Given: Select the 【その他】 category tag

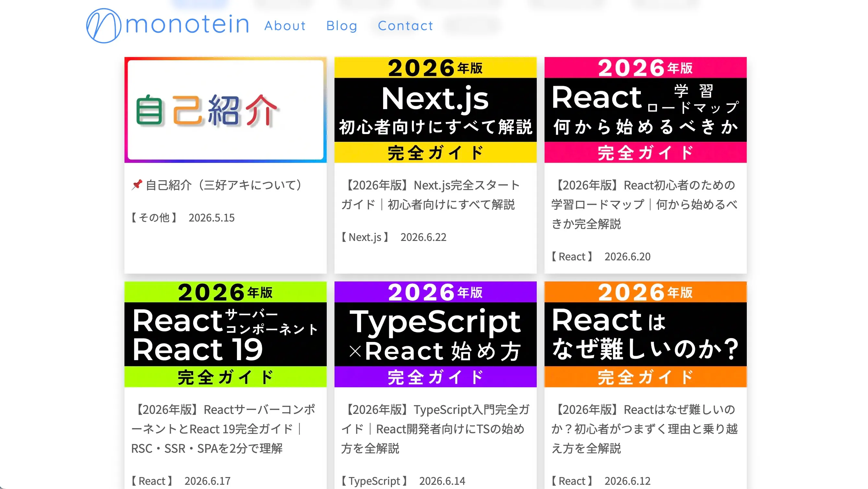Looking at the screenshot, I should click(x=154, y=218).
